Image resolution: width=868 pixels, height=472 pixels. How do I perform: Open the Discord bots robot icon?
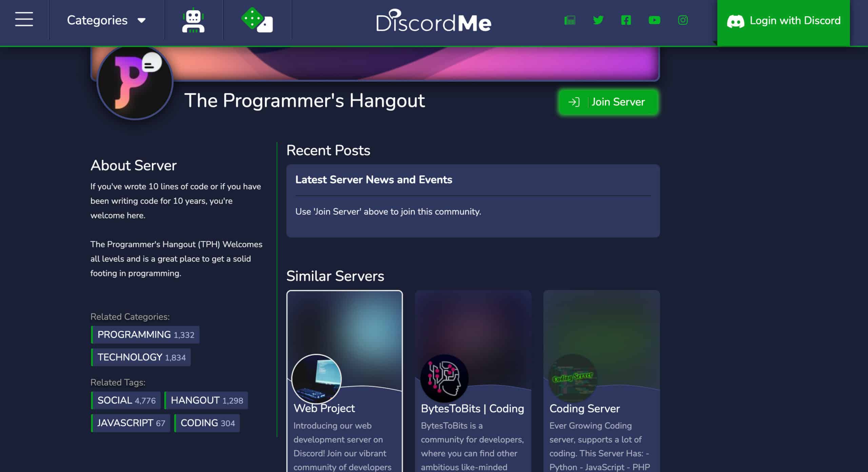(x=193, y=20)
